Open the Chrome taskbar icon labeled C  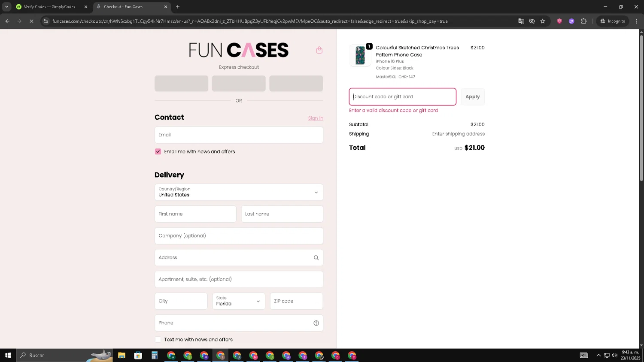click(352, 355)
